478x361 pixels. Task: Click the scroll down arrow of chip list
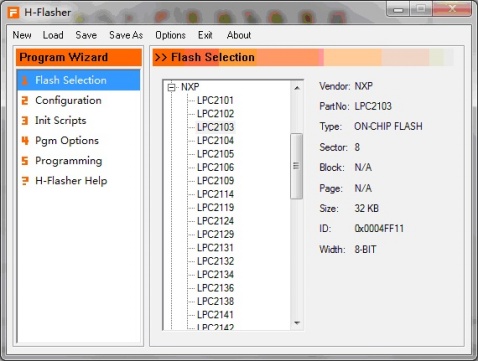[x=297, y=323]
